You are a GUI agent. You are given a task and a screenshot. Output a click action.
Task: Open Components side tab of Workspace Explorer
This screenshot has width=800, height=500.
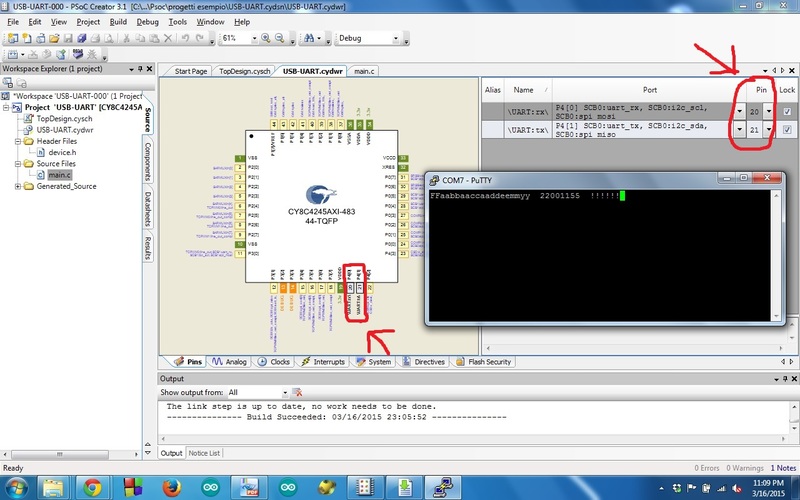[148, 161]
